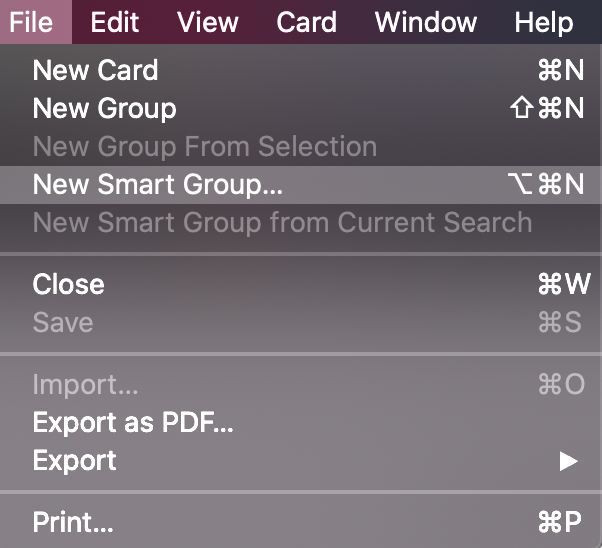Image resolution: width=602 pixels, height=548 pixels.
Task: Open the File menu
Action: click(x=31, y=21)
